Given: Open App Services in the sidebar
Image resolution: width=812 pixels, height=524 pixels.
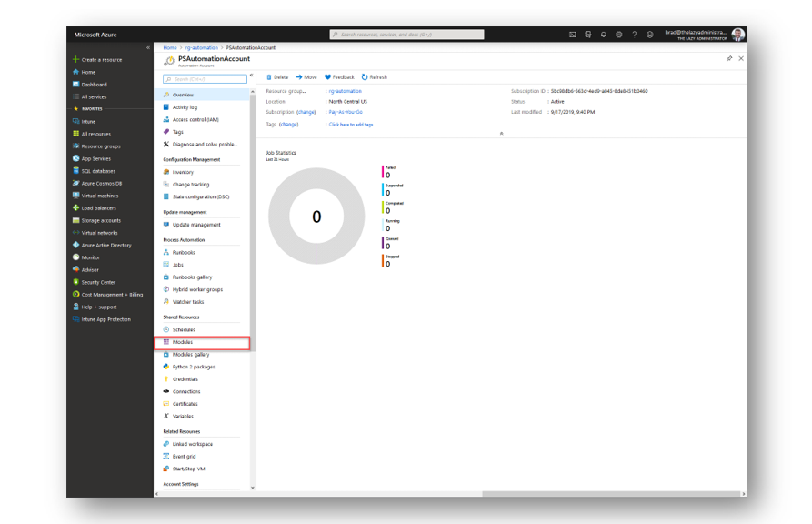Looking at the screenshot, I should pyautogui.click(x=92, y=159).
